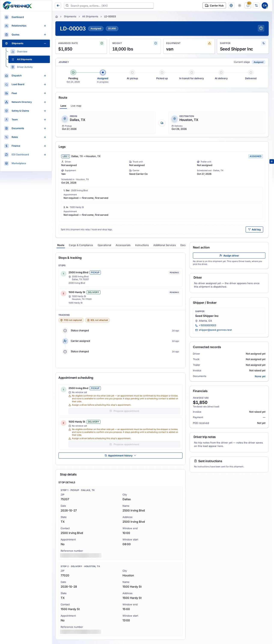274x644 pixels.
Task: Click the Weight info icon
Action: [156, 43]
